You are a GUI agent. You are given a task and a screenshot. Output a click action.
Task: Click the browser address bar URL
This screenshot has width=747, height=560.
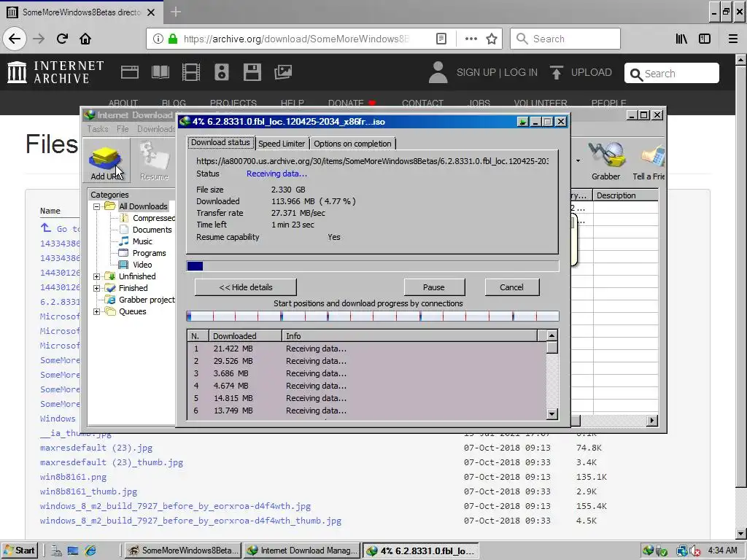296,39
